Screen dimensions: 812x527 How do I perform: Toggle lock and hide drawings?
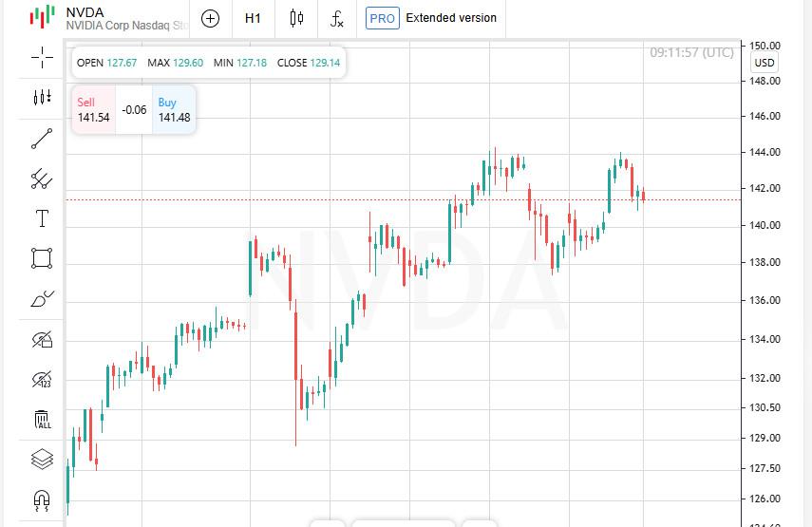coord(42,339)
